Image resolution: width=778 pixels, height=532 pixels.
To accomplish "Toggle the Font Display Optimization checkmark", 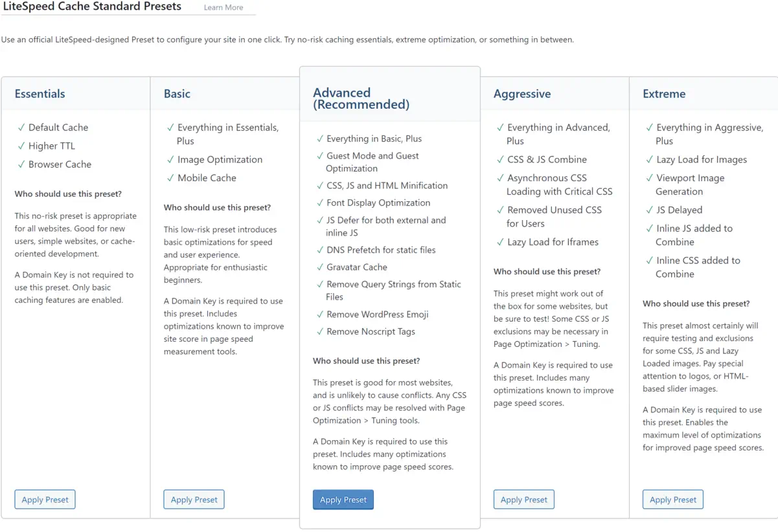I will point(320,203).
